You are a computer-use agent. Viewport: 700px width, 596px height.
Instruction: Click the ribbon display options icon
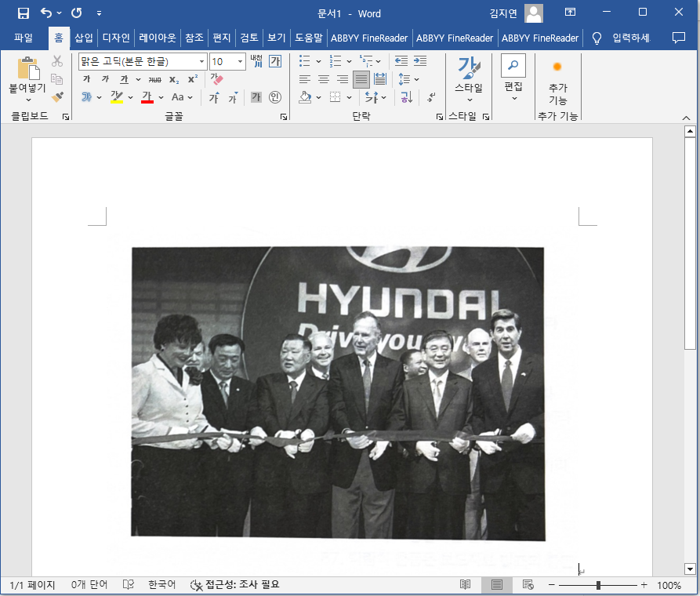[x=570, y=12]
